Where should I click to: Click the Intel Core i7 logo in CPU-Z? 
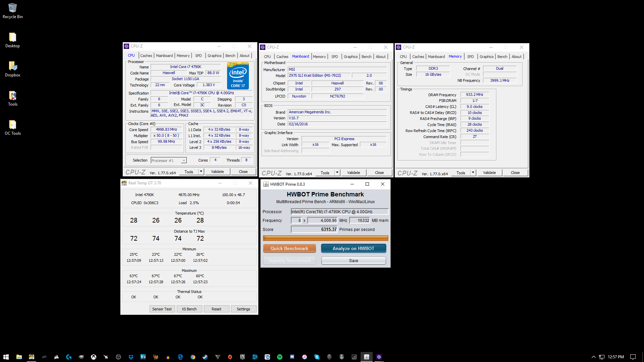pyautogui.click(x=238, y=76)
